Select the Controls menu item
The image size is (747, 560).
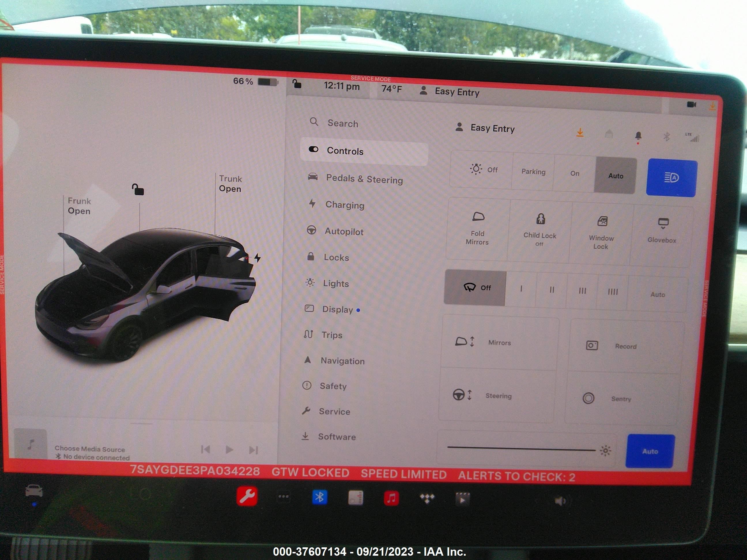[364, 151]
